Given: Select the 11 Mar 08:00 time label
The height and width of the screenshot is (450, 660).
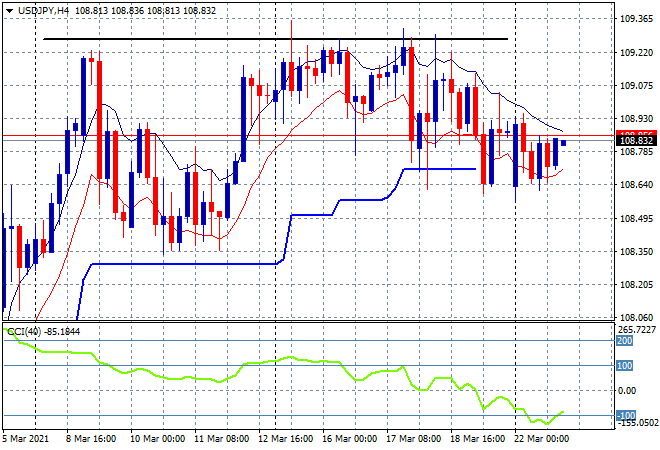Looking at the screenshot, I should 221,439.
